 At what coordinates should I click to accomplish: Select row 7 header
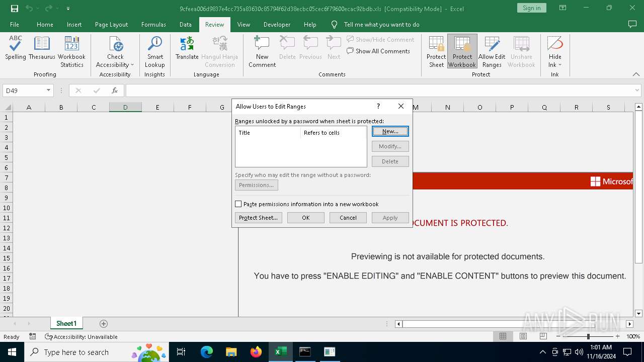click(7, 177)
